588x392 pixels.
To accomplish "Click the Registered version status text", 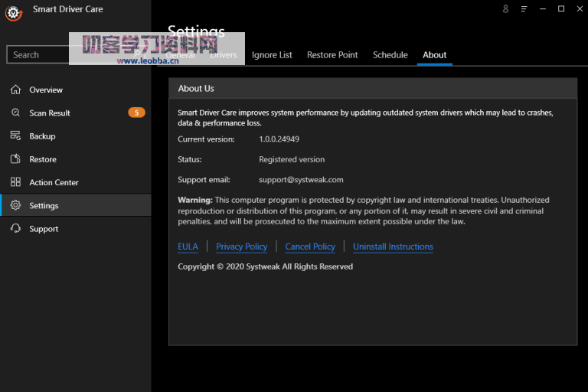I will click(x=292, y=159).
